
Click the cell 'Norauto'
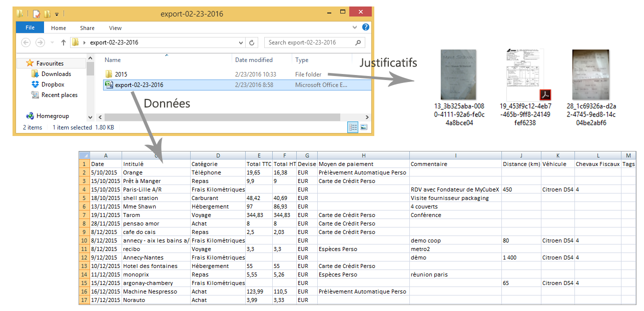coord(156,300)
